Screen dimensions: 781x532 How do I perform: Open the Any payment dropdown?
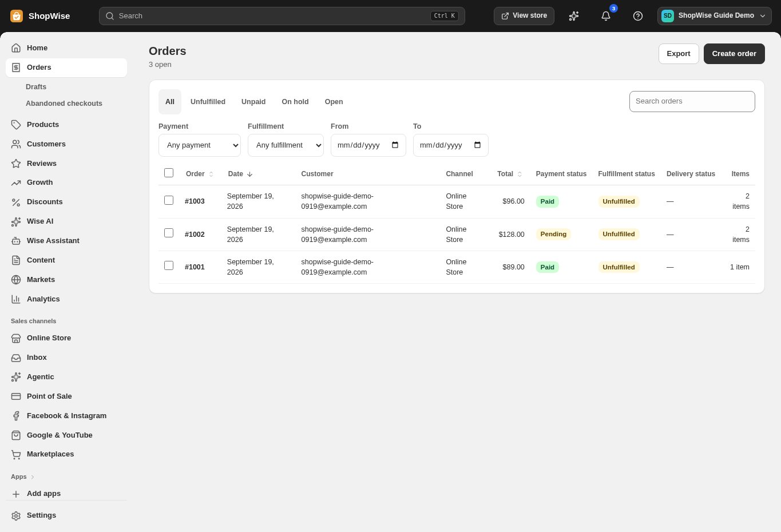click(x=200, y=145)
